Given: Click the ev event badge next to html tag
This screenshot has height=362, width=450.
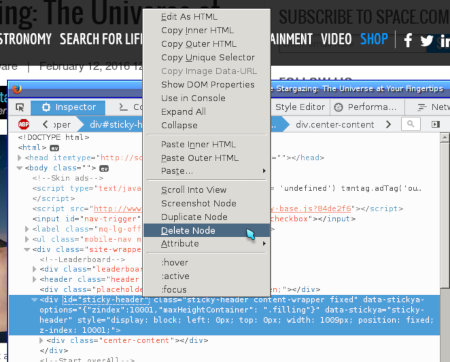Looking at the screenshot, I should coord(54,148).
